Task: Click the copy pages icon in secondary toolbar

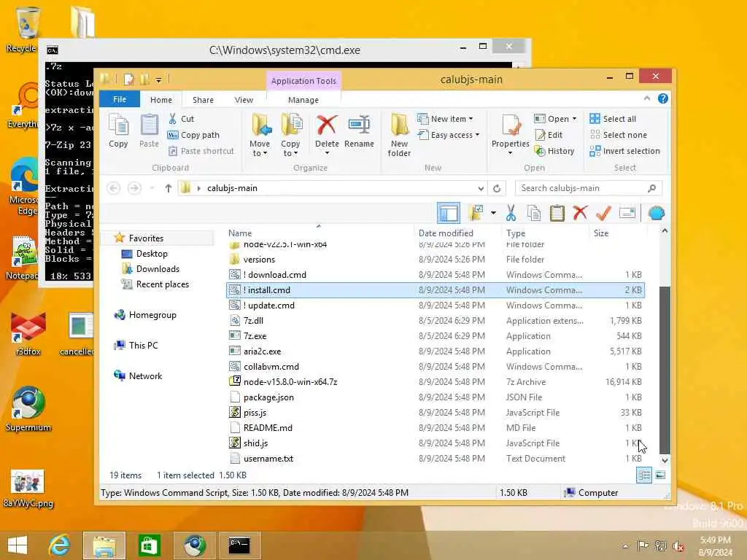Action: pyautogui.click(x=534, y=213)
